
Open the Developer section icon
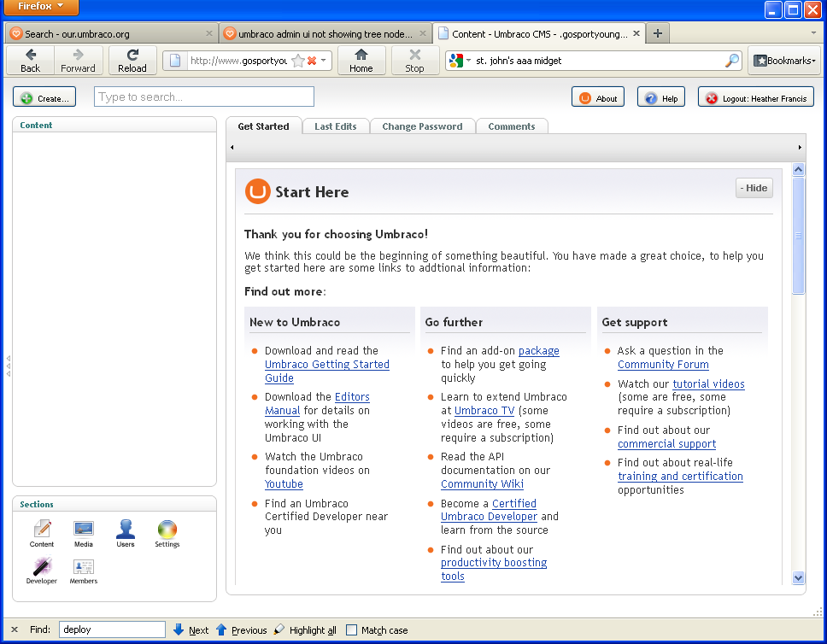click(41, 570)
